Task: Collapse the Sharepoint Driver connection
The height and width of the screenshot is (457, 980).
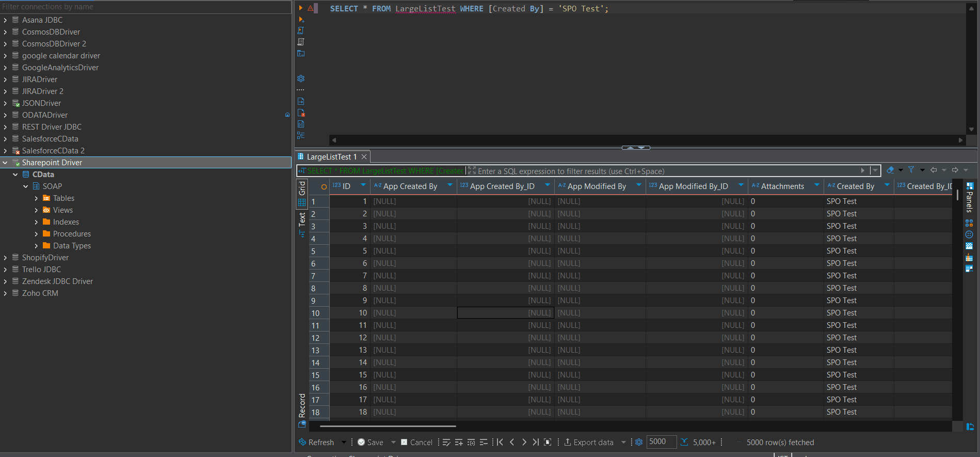Action: click(x=5, y=163)
